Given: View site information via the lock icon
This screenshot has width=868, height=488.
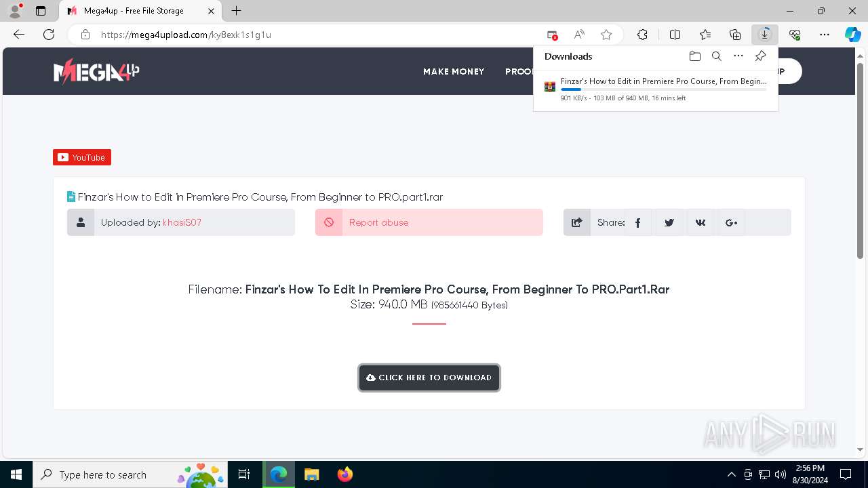Looking at the screenshot, I should [85, 35].
